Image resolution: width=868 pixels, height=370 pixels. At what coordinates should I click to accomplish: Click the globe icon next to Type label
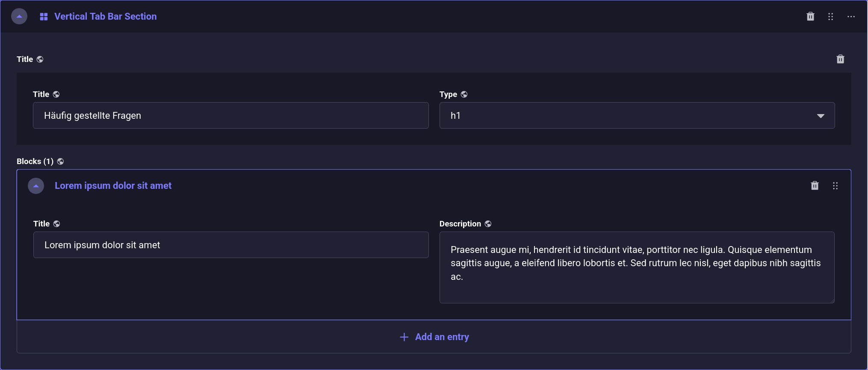[464, 94]
